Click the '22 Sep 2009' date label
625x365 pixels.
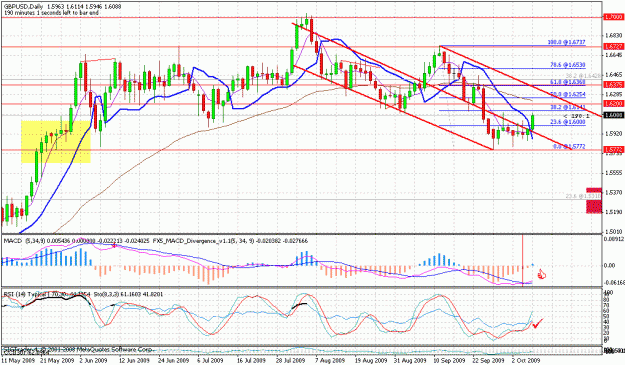[x=488, y=361]
